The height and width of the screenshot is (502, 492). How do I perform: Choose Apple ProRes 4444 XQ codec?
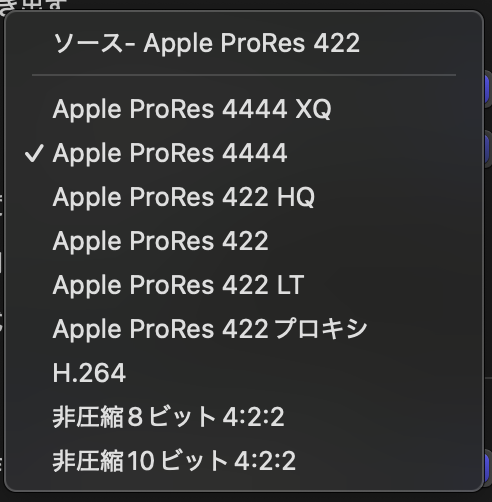click(x=244, y=109)
